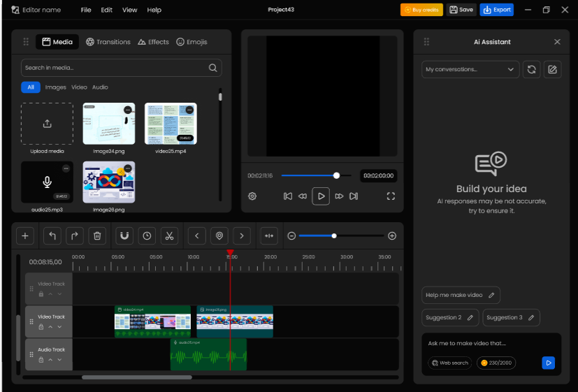This screenshot has width=578, height=392.
Task: Play the preview video
Action: click(x=321, y=196)
